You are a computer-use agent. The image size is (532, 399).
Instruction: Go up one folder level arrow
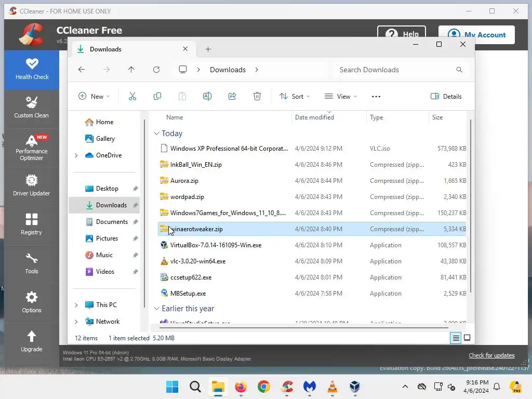131,70
